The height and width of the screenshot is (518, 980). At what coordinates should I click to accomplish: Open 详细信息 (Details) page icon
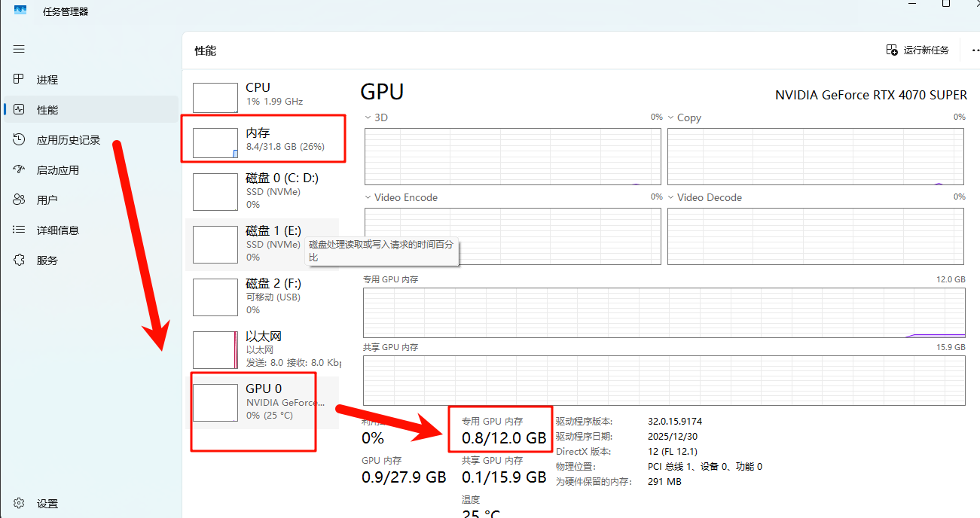click(19, 230)
